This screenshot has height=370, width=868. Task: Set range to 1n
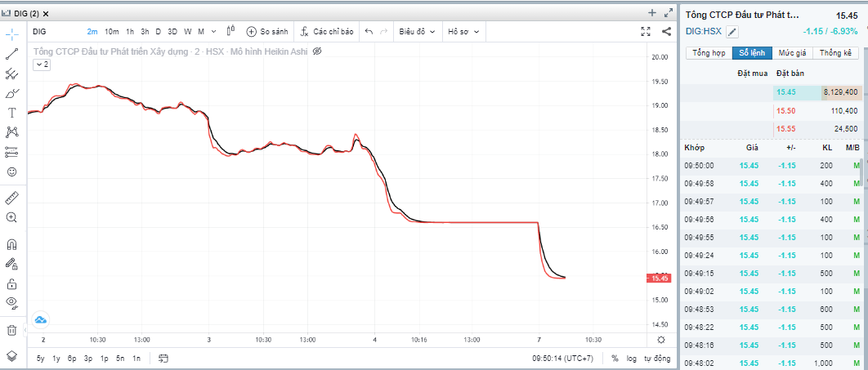click(136, 359)
